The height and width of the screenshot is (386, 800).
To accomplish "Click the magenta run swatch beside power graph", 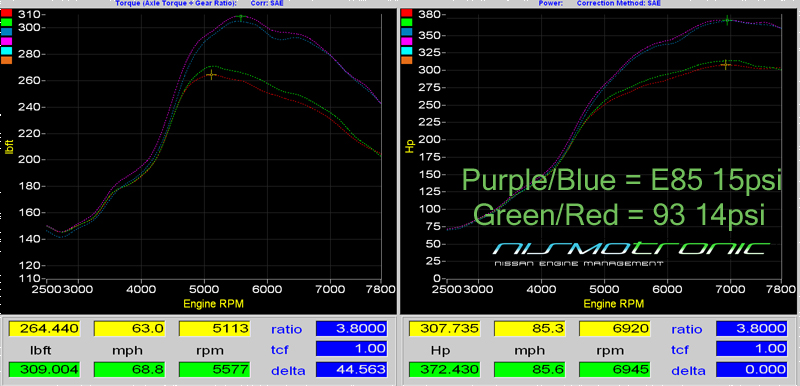I will coord(407,41).
